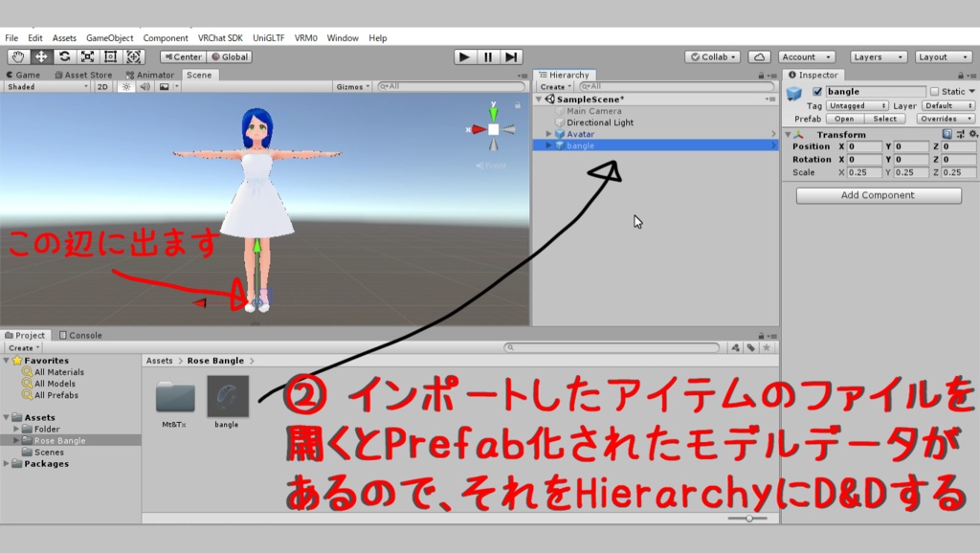Click the red X axis of gizmo
Image resolution: width=980 pixels, height=553 pixels.
coord(478,129)
